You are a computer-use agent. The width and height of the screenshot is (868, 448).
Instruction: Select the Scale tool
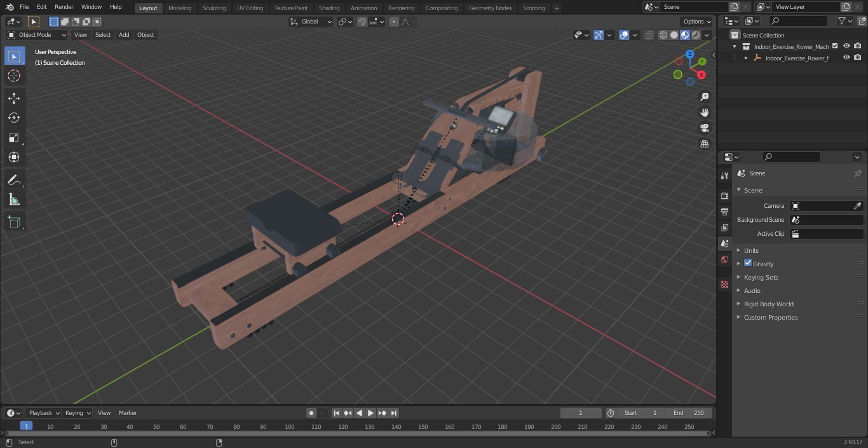14,137
